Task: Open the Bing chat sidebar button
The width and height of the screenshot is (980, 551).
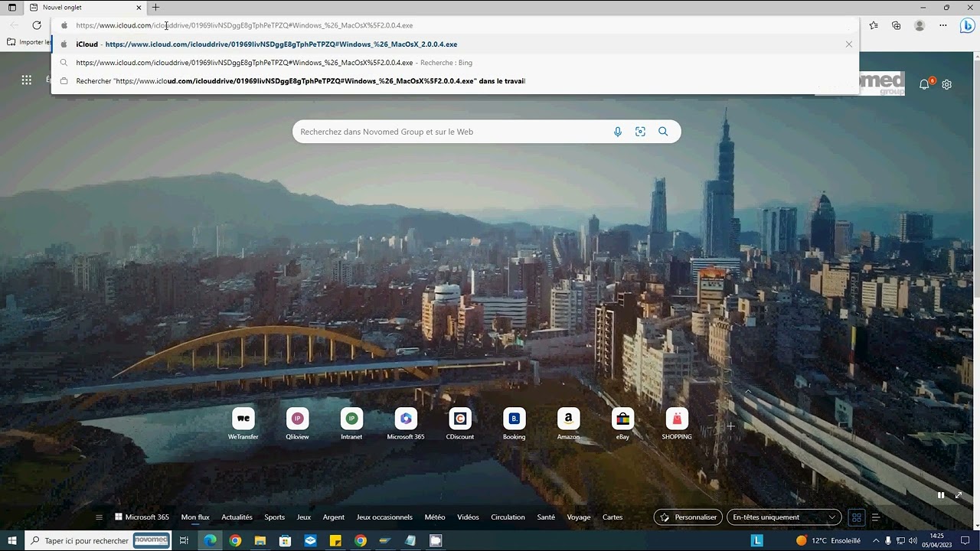Action: pyautogui.click(x=967, y=25)
